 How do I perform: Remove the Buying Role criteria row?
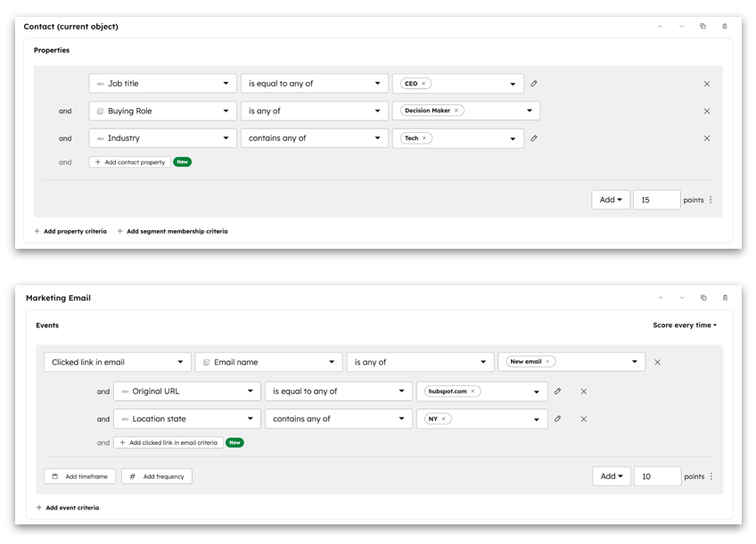[x=707, y=111]
